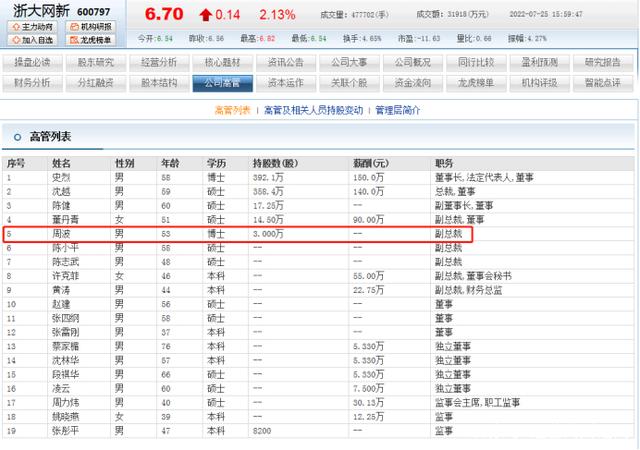Select the name 黄涛 in the table
The image size is (640, 450).
[61, 290]
